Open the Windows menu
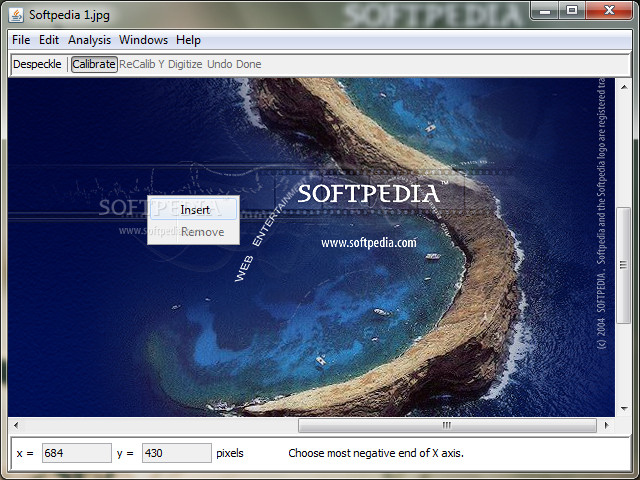The height and width of the screenshot is (480, 640). coord(143,40)
